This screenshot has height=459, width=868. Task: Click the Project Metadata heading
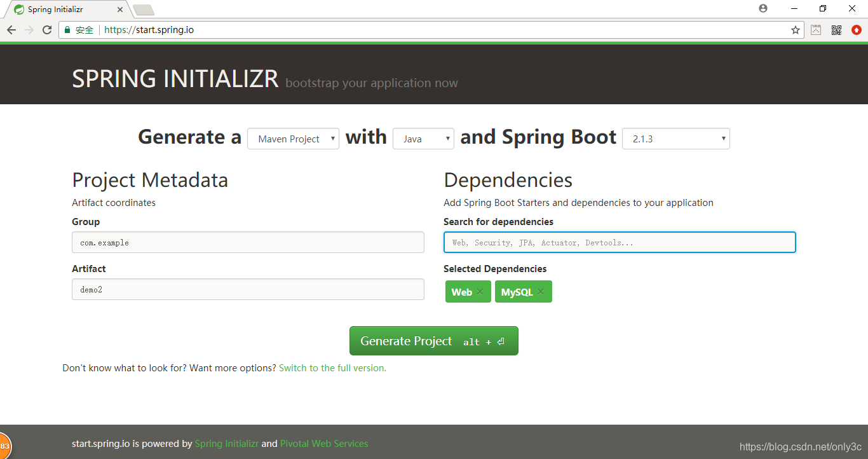(150, 180)
